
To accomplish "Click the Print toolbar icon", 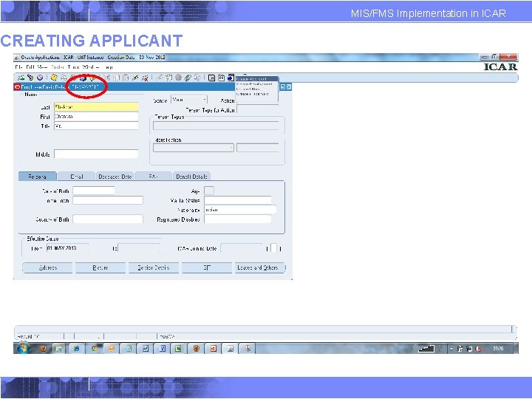I will tap(83, 78).
